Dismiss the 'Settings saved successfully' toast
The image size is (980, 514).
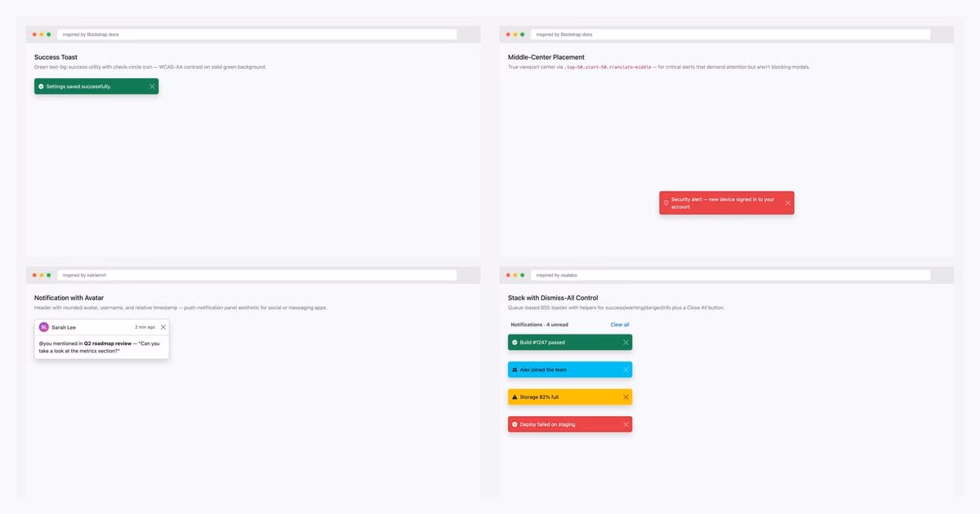click(x=152, y=86)
